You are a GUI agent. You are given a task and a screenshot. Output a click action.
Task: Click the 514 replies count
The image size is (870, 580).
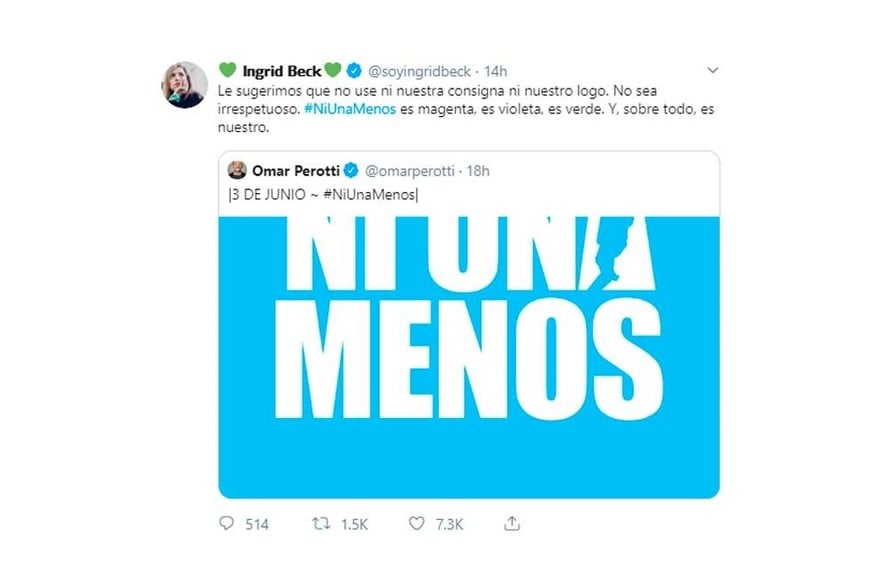click(257, 524)
